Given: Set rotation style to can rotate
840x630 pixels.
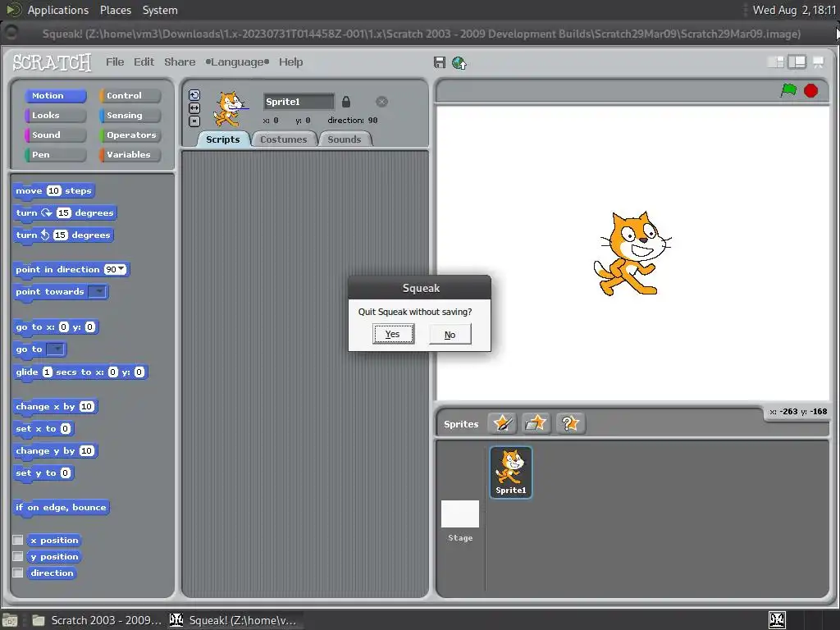Looking at the screenshot, I should click(194, 95).
